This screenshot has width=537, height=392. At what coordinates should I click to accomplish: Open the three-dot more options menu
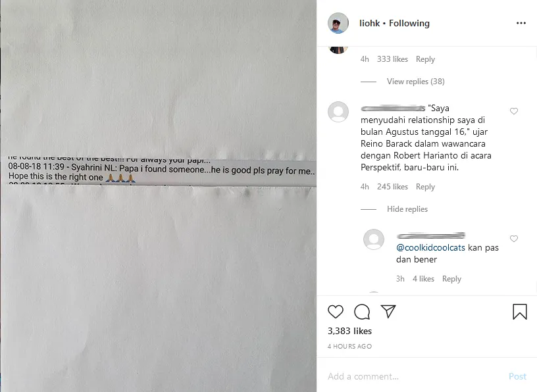click(521, 23)
